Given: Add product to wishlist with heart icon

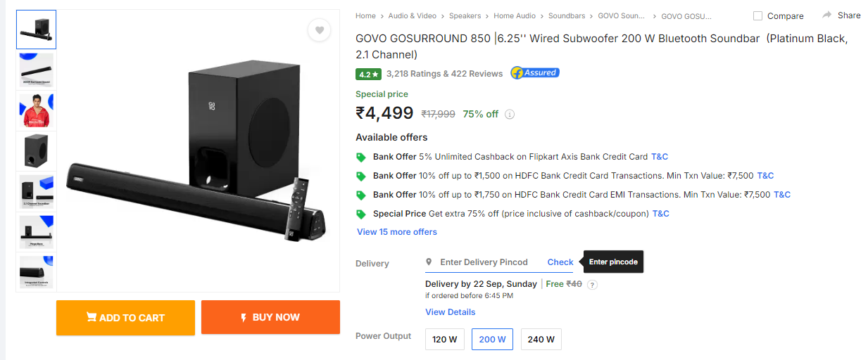Looking at the screenshot, I should (319, 30).
